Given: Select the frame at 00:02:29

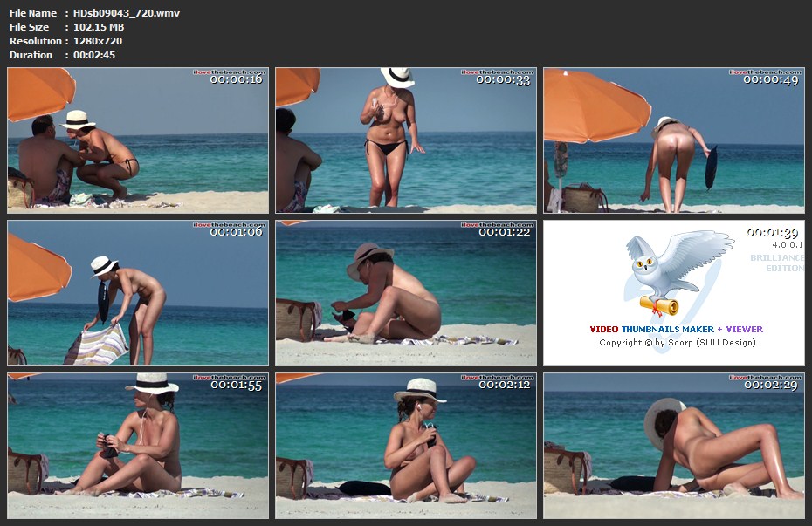Looking at the screenshot, I should click(673, 446).
